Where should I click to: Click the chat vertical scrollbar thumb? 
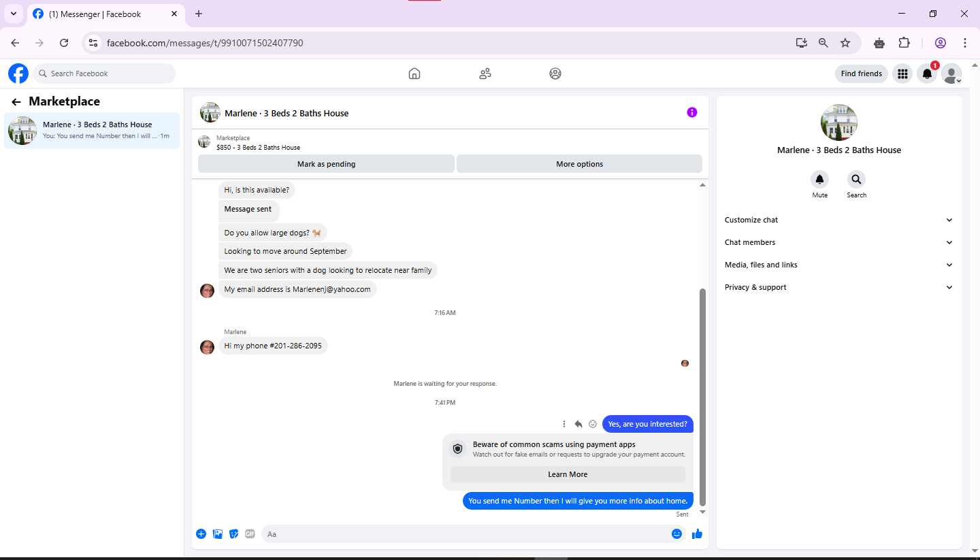703,397
